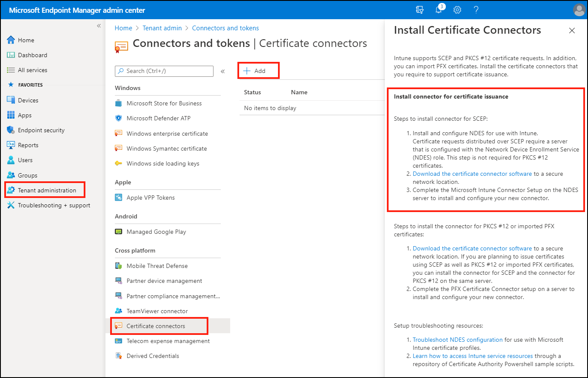Image resolution: width=588 pixels, height=378 pixels.
Task: Select Tenant administration in sidebar
Action: pyautogui.click(x=47, y=190)
